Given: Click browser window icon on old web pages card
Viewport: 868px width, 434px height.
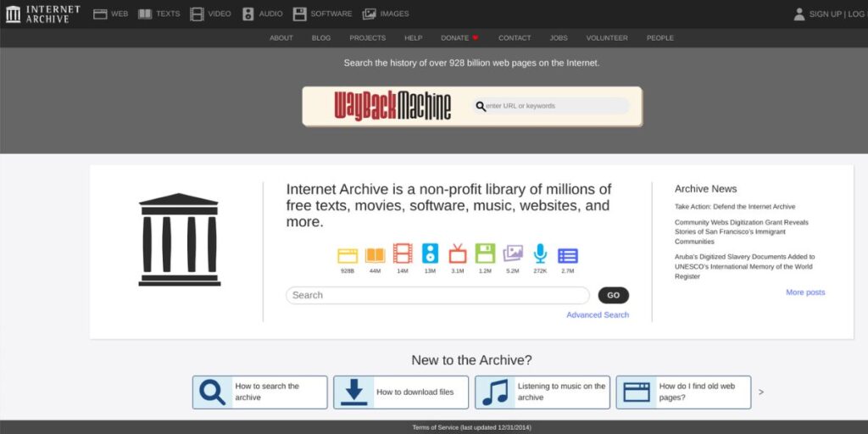Looking at the screenshot, I should tap(637, 392).
